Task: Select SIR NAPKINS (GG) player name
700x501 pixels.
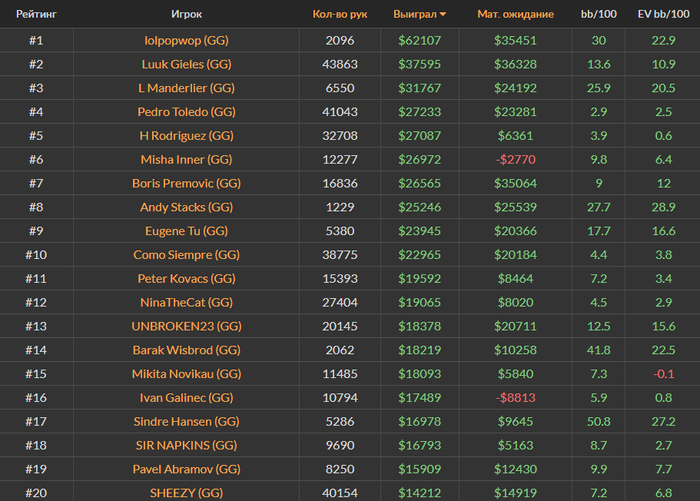Action: pos(186,445)
